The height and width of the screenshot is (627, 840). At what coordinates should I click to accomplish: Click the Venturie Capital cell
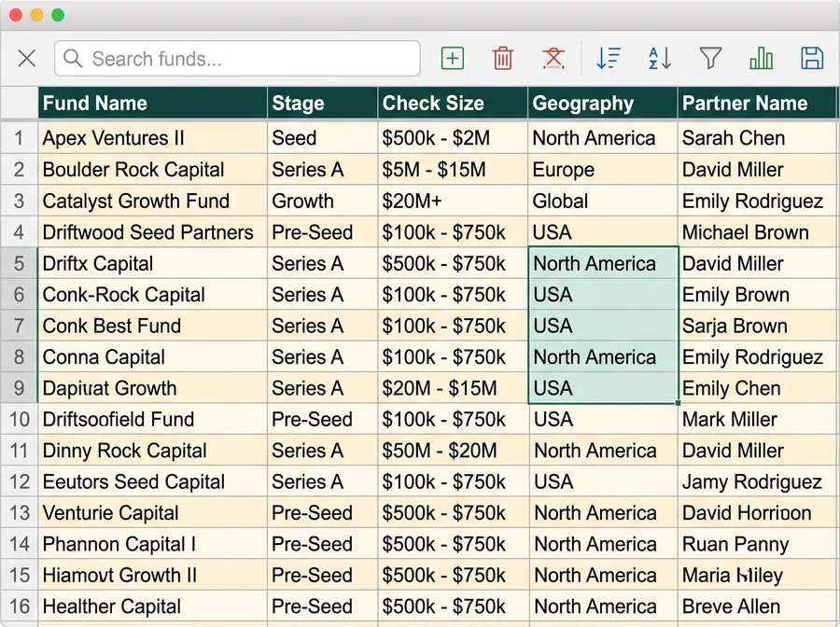pos(153,513)
